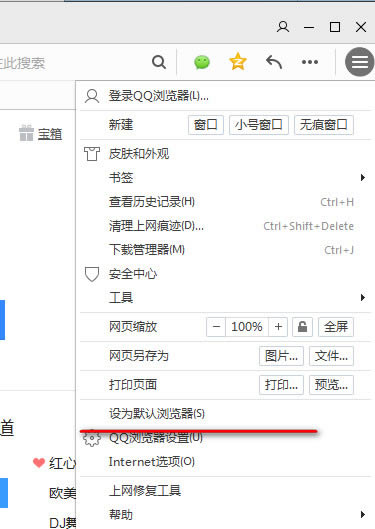
Task: Click the user account icon in title bar
Action: 283,27
